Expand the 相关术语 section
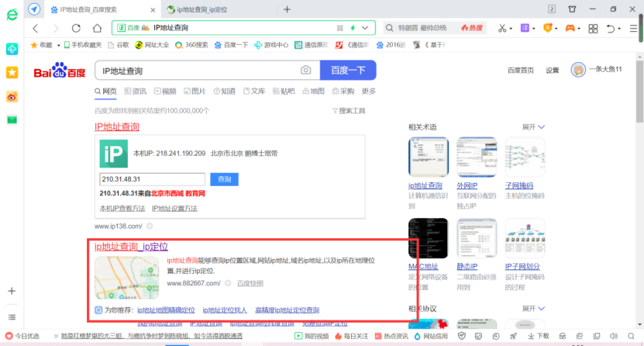Screen dimensions: 644x346 pos(533,127)
